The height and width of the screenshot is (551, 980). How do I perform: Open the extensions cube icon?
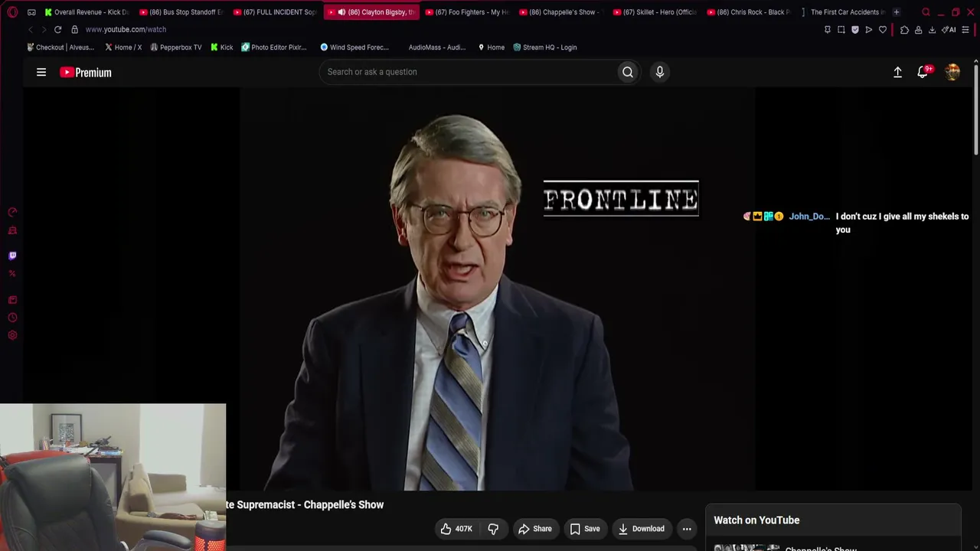[x=904, y=30]
